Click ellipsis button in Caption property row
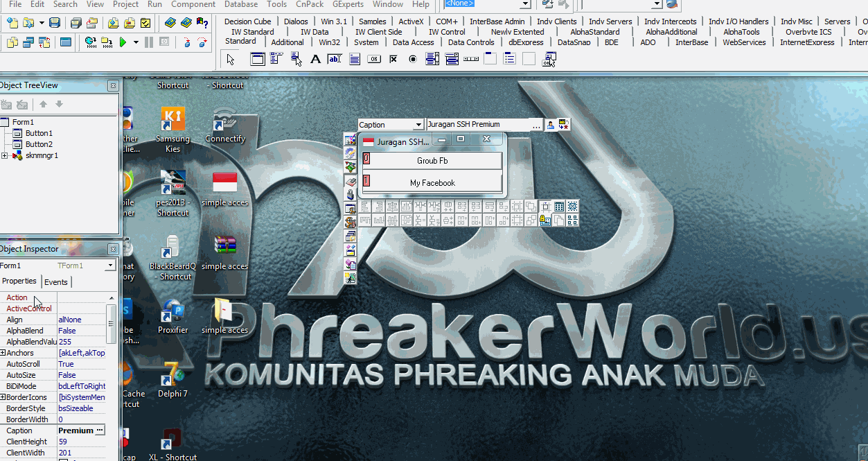Viewport: 868px width, 461px height. click(100, 430)
